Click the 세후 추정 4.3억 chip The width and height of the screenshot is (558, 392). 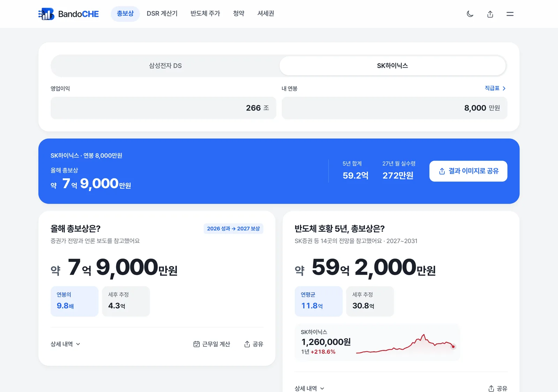(126, 301)
